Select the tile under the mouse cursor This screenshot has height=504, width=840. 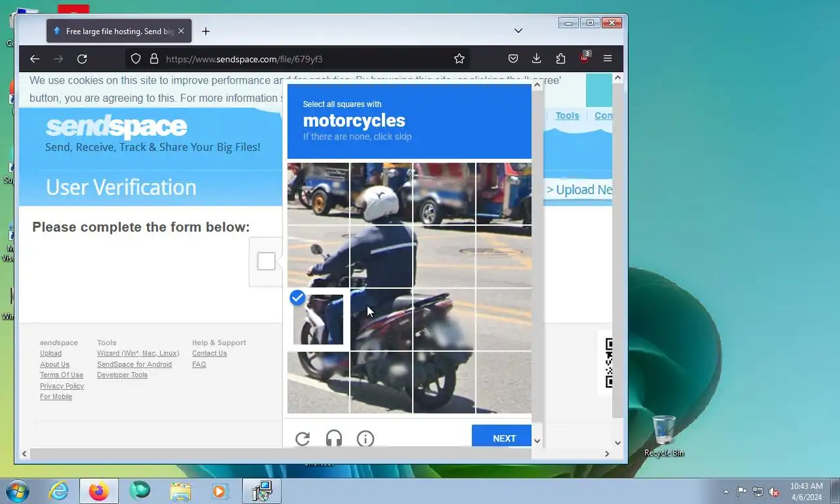point(381,320)
